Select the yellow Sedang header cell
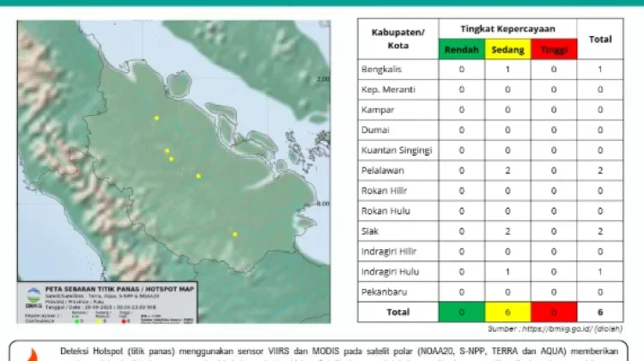Viewport: 644px width, 361px height. click(x=507, y=49)
